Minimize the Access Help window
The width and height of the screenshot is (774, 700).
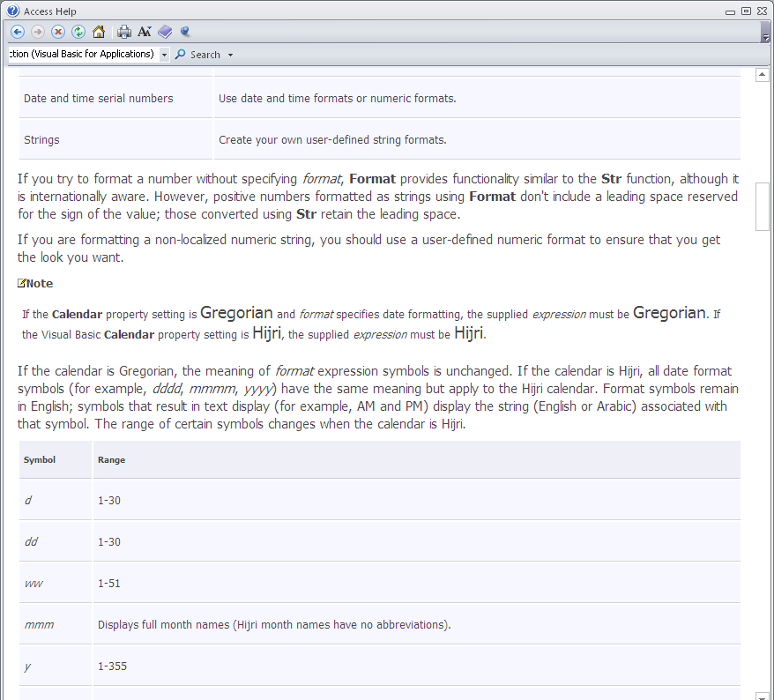tap(731, 11)
